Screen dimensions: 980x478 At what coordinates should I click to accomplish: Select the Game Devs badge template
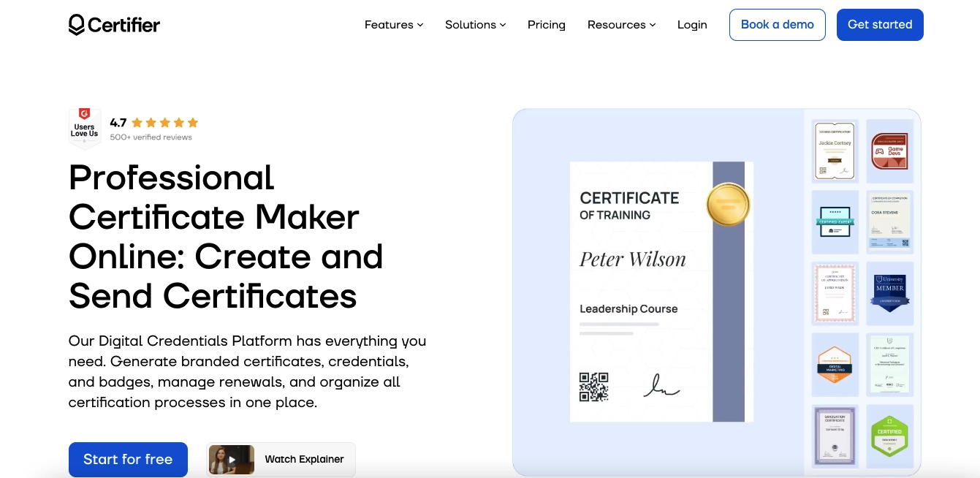pyautogui.click(x=889, y=151)
